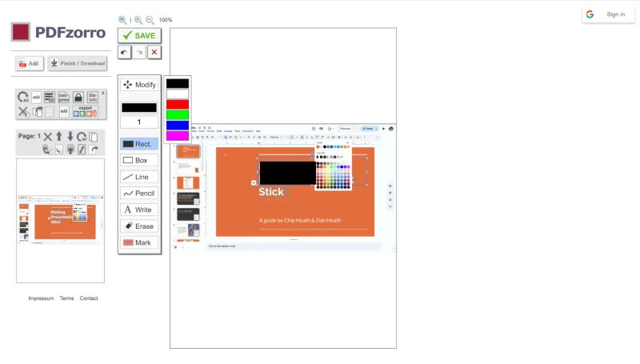Open the current black color selector
Image resolution: width=640 pixels, height=364 pixels.
(139, 108)
